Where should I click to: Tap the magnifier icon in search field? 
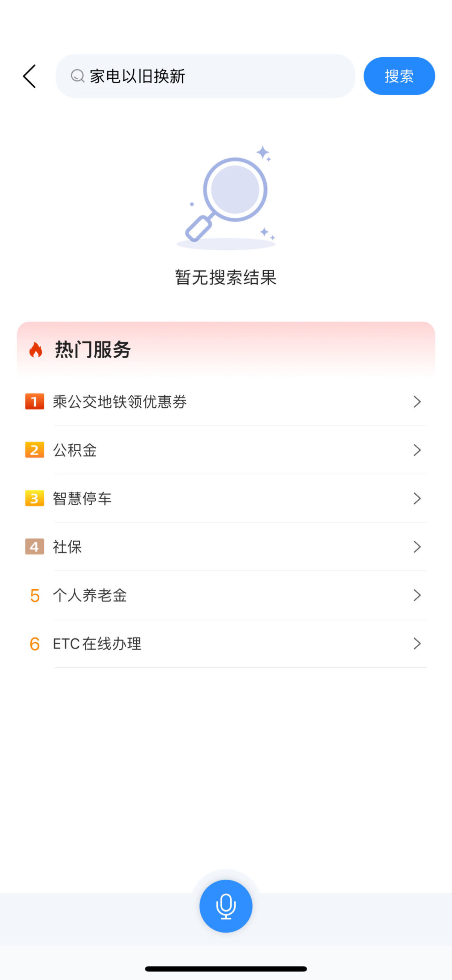click(x=78, y=76)
